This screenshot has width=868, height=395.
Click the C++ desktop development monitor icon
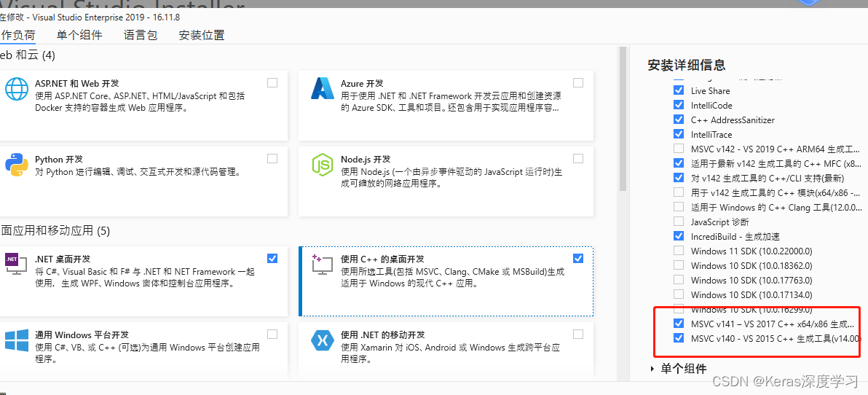click(322, 265)
